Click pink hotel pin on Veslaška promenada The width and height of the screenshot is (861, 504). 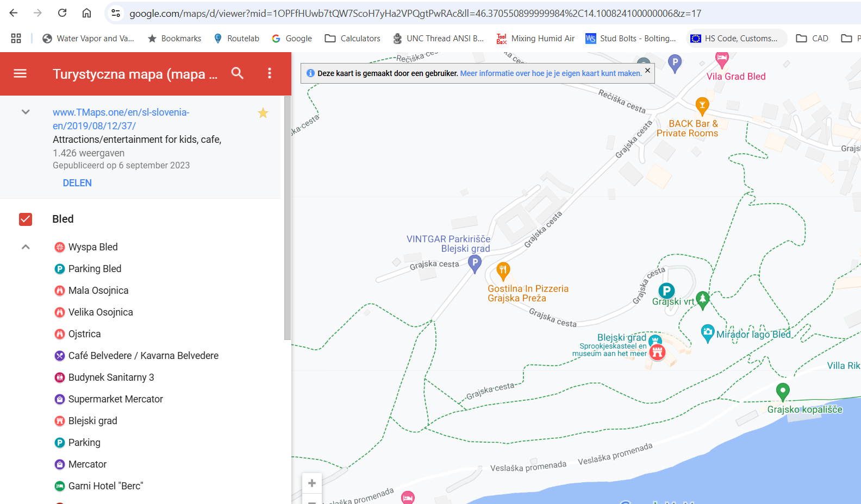pyautogui.click(x=408, y=496)
